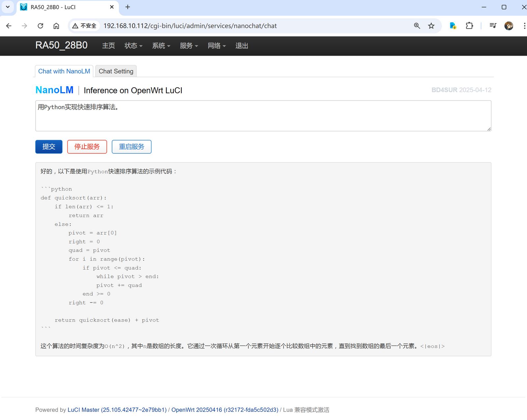527x420 pixels.
Task: Bookmark this page with star icon
Action: click(431, 26)
